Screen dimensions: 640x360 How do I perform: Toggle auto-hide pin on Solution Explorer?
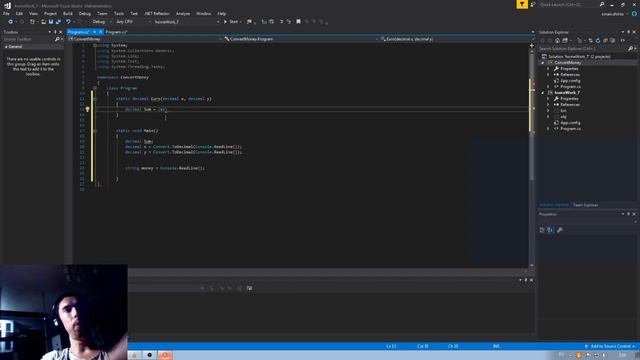pyautogui.click(x=629, y=32)
